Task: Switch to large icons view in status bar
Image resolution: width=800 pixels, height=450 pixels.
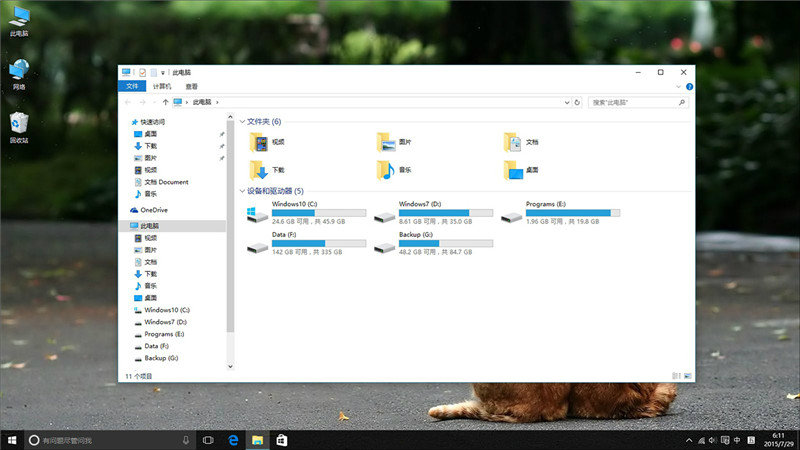Action: 687,376
